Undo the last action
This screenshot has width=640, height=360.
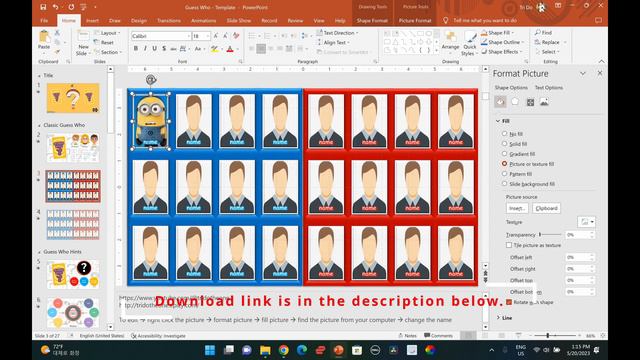[56, 7]
